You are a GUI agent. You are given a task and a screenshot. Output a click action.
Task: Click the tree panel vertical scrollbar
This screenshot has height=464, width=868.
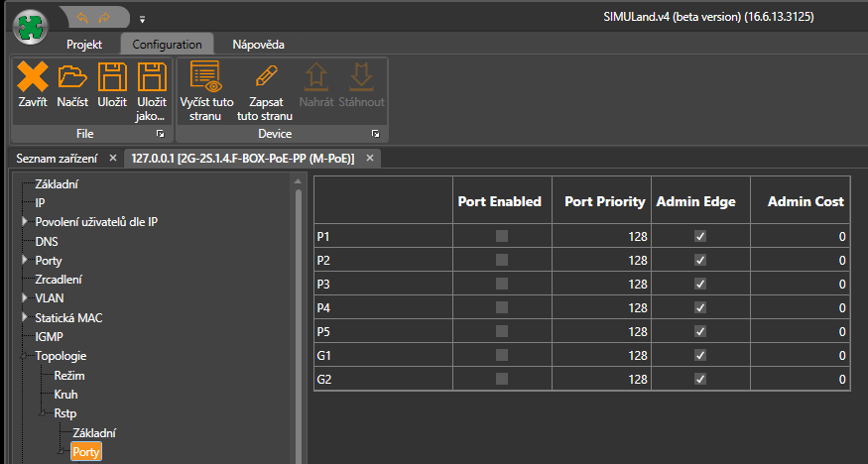(x=299, y=326)
